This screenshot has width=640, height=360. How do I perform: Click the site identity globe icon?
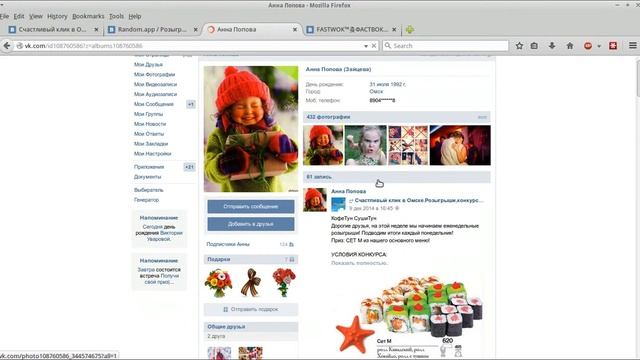19,46
